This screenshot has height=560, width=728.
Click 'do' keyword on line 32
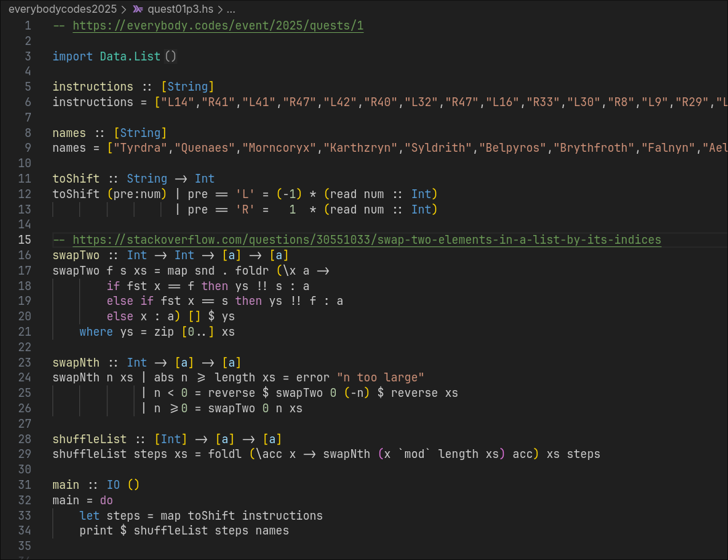(x=106, y=500)
